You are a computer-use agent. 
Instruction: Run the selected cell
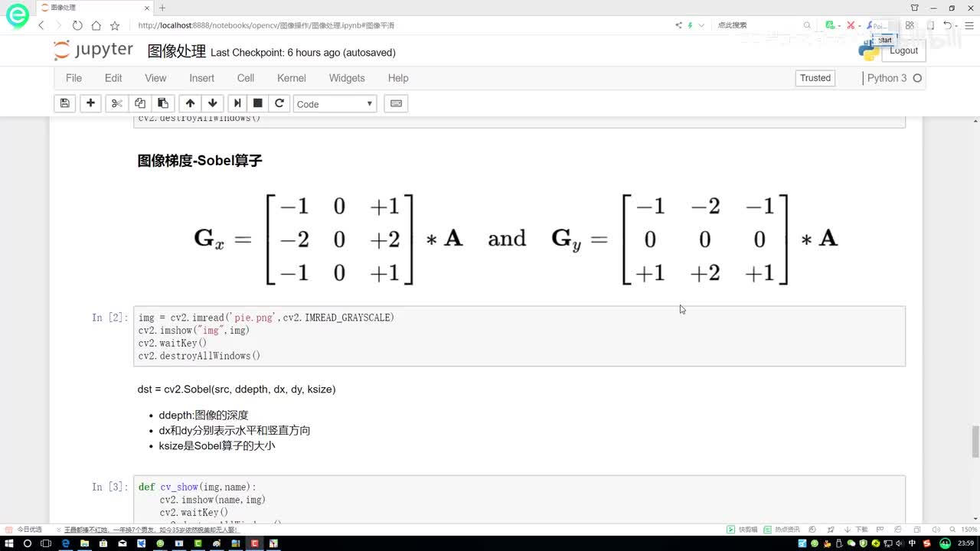point(237,103)
